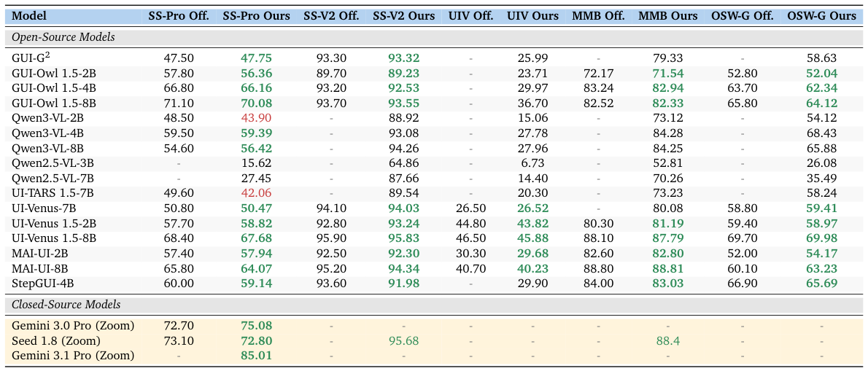Viewport: 868px width, 371px height.
Task: Click the "20.30" value for UI-TARS 1.5-7B
Action: (x=532, y=192)
